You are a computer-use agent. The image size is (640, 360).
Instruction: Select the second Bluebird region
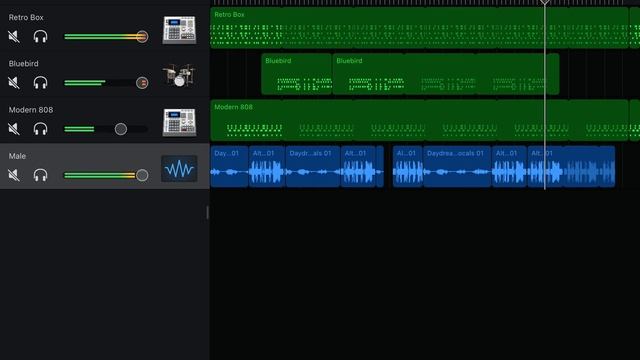446,74
